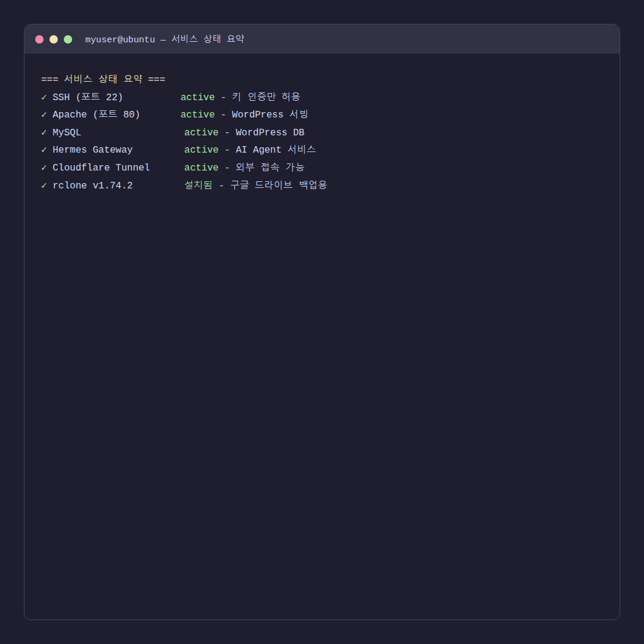Click the description 키 인증만 허용
The width and height of the screenshot is (644, 644).
tap(266, 97)
